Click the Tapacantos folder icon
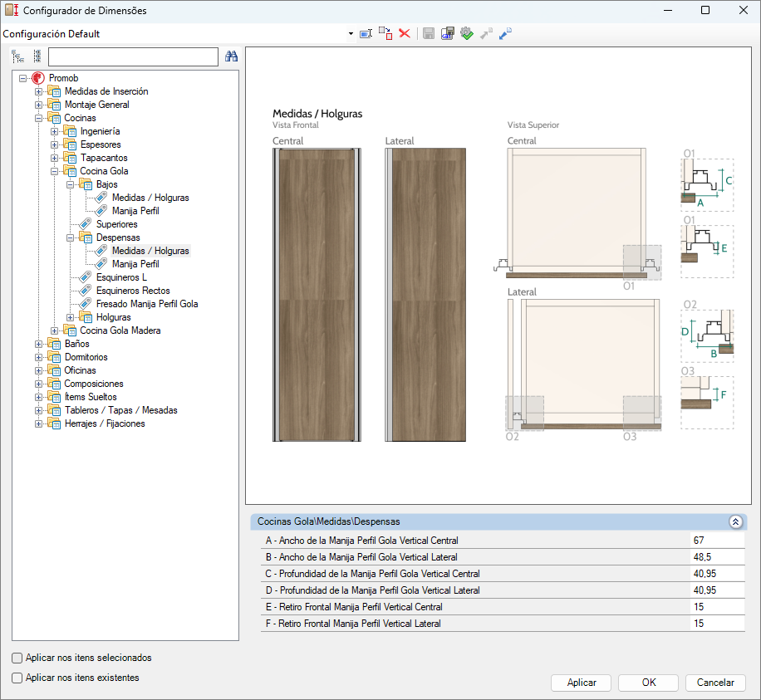Image resolution: width=761 pixels, height=700 pixels. (x=70, y=158)
